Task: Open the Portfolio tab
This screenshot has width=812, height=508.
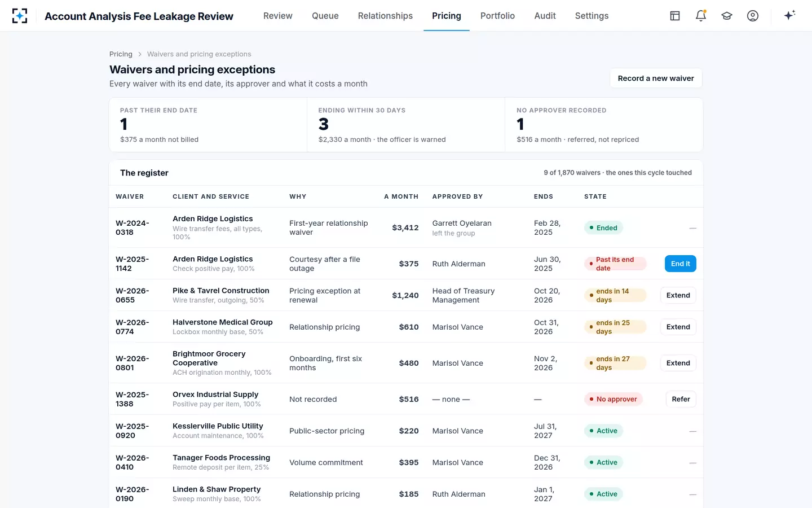Action: tap(497, 16)
